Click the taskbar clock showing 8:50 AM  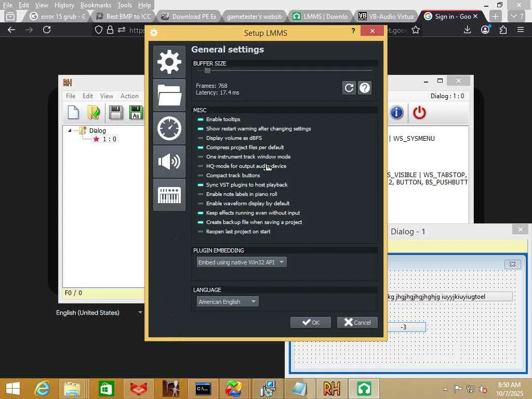[x=509, y=389]
